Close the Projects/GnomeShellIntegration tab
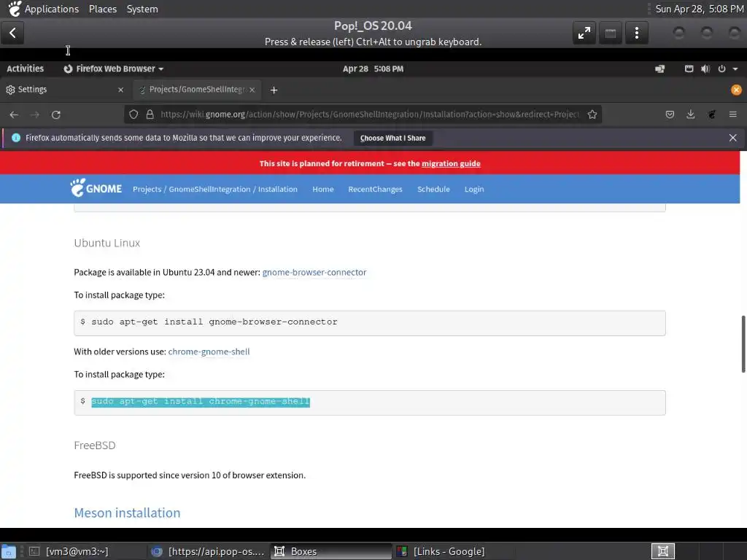The height and width of the screenshot is (560, 747). click(252, 90)
